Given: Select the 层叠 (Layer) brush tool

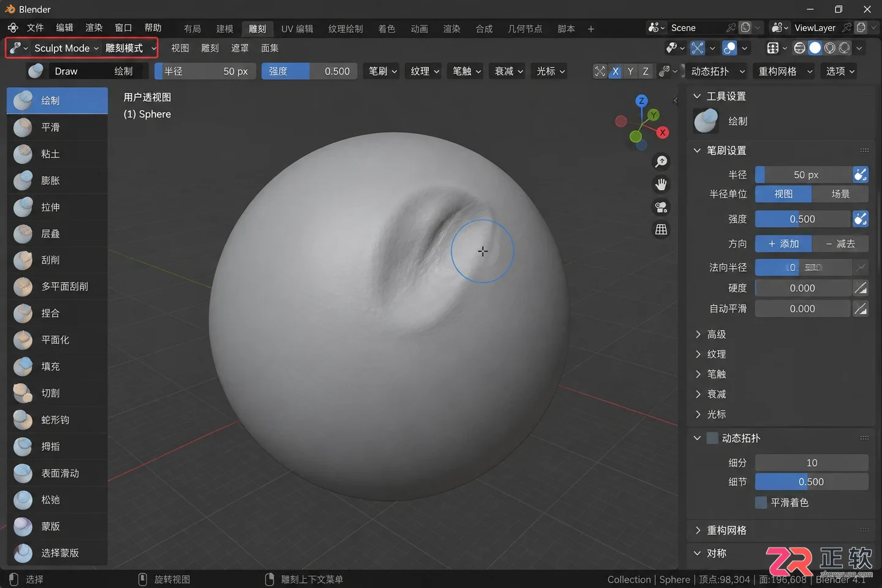Looking at the screenshot, I should point(57,233).
